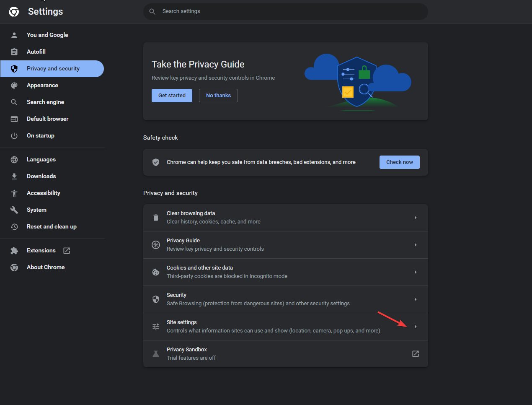Screen dimensions: 532x405
Task: Click the Downloads arrow icon
Action: (x=14, y=177)
